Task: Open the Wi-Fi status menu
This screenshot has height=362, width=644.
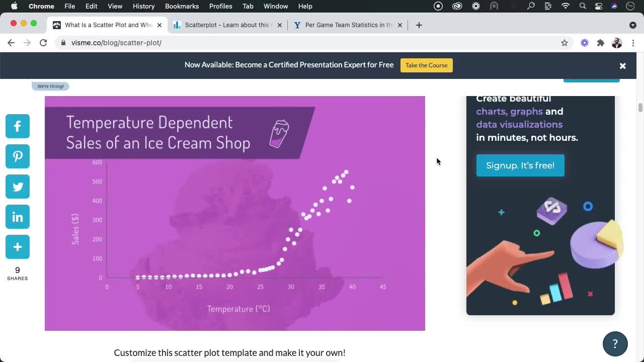Action: 566,6
